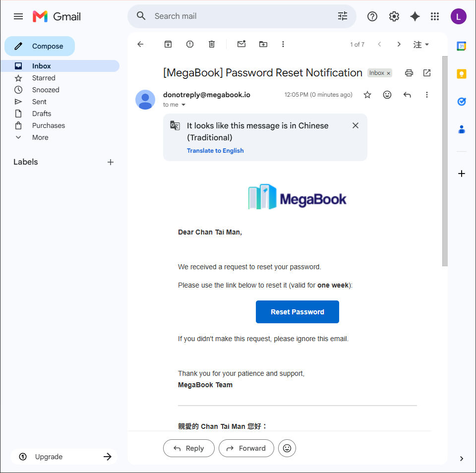
Task: Click the MegaBook logo image
Action: [297, 197]
